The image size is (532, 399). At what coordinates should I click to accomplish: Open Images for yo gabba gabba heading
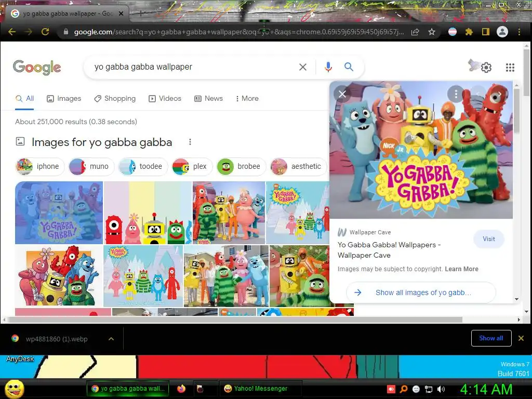pyautogui.click(x=102, y=142)
